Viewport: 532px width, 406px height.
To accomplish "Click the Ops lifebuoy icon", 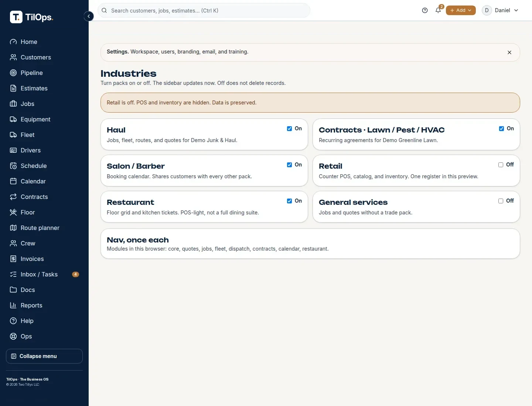I will click(13, 336).
